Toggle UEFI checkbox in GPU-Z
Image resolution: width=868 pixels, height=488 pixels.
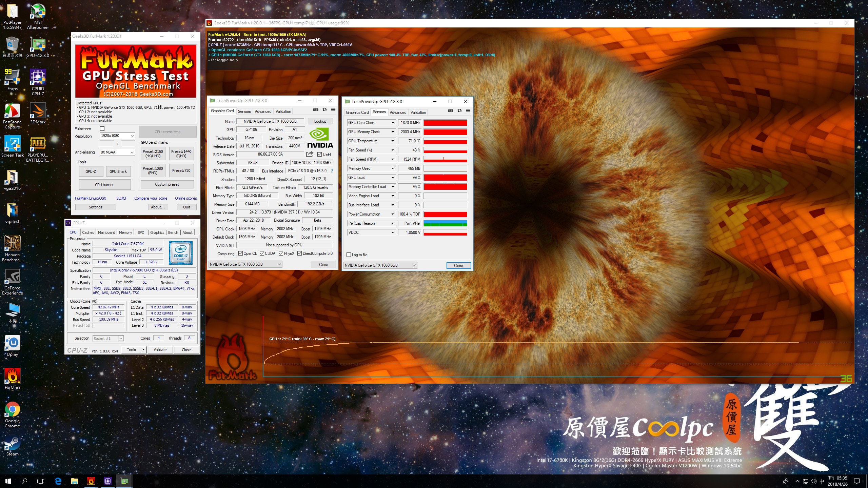point(319,155)
